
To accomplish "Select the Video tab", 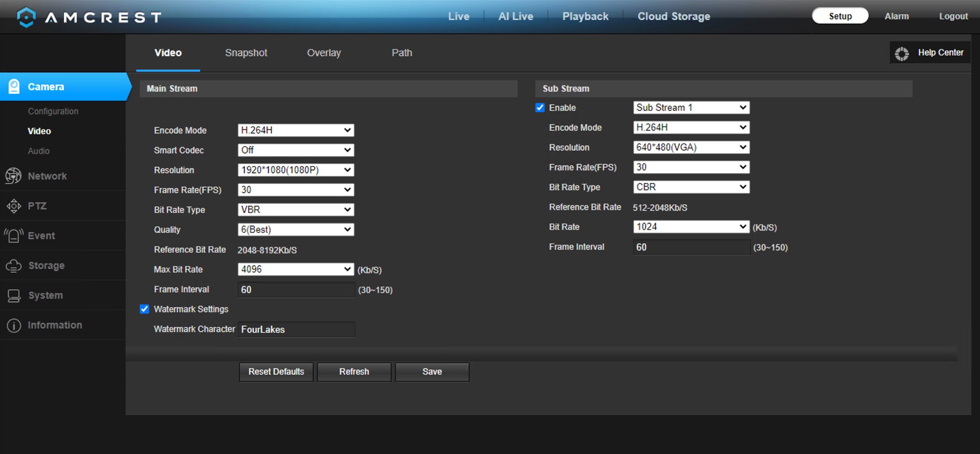I will [168, 53].
